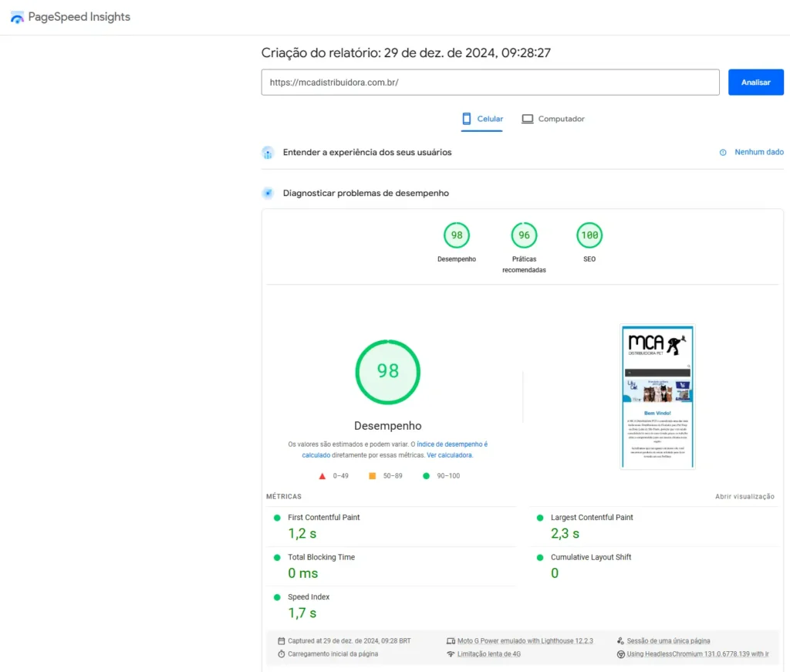The height and width of the screenshot is (672, 790).
Task: Click the wifi icon for 4G throttling
Action: point(451,654)
